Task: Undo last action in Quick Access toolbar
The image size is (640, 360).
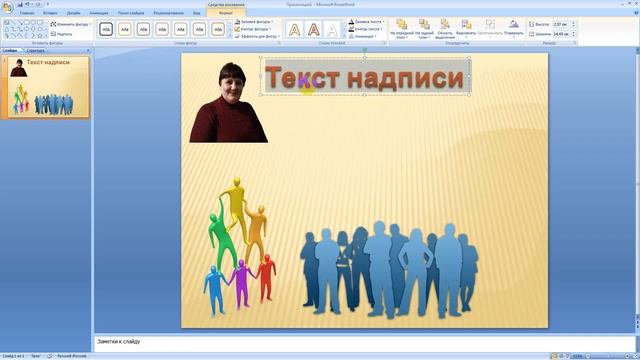Action: pyautogui.click(x=27, y=4)
